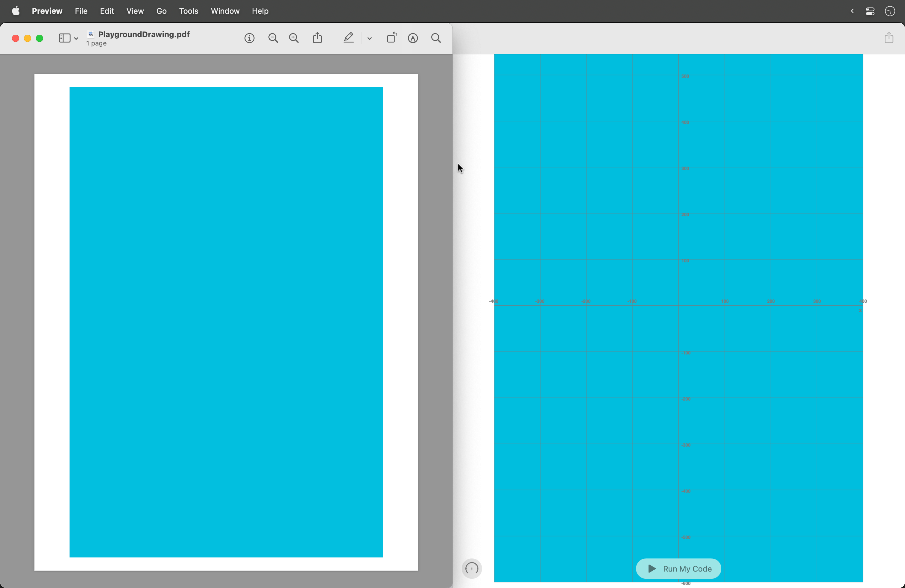This screenshot has height=588, width=905.
Task: Open the playground share options
Action: coord(889,37)
